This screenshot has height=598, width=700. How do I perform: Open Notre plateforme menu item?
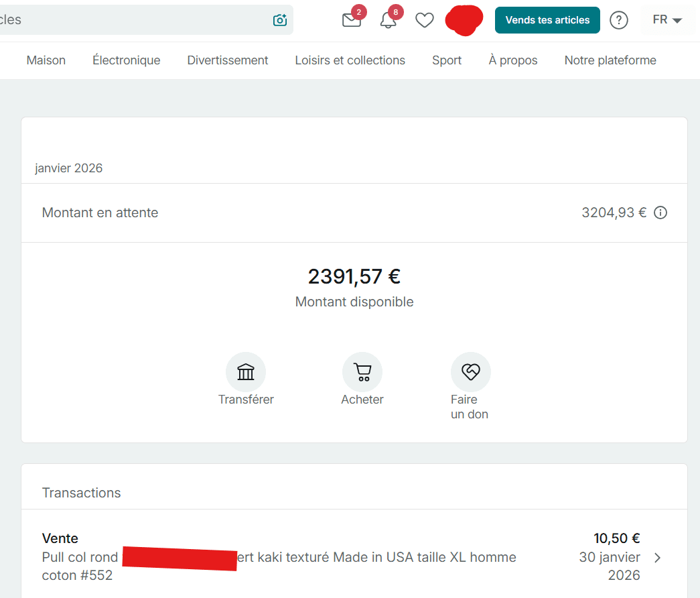[610, 60]
